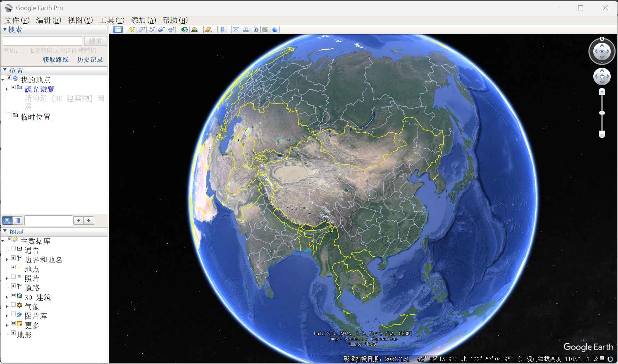Hide the sidebar panel using the toolbar icon
Screen dimensions: 618x364
click(x=118, y=30)
